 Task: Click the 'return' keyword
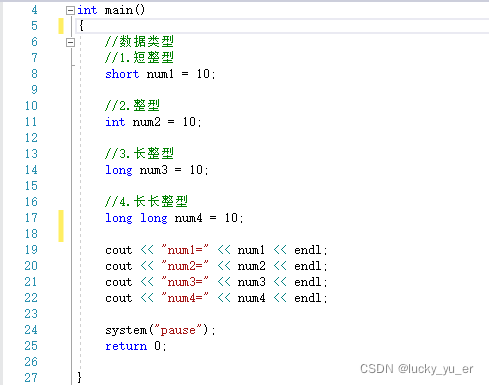click(126, 346)
